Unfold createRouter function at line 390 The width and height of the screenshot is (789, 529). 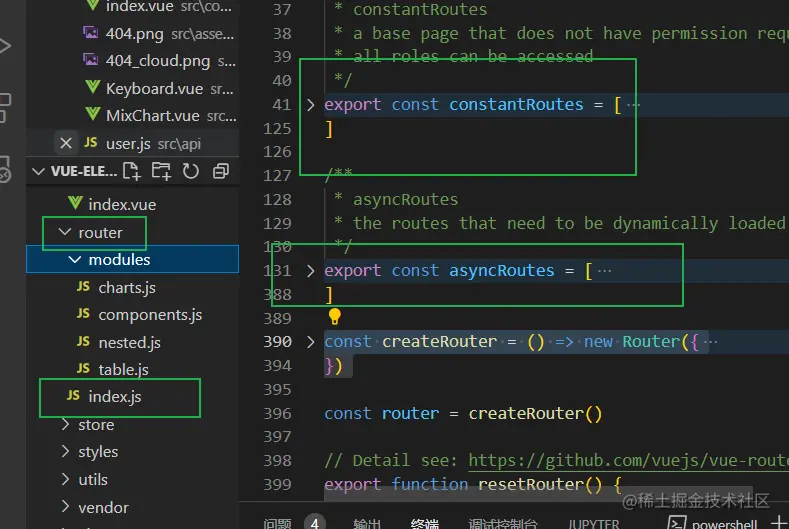310,342
